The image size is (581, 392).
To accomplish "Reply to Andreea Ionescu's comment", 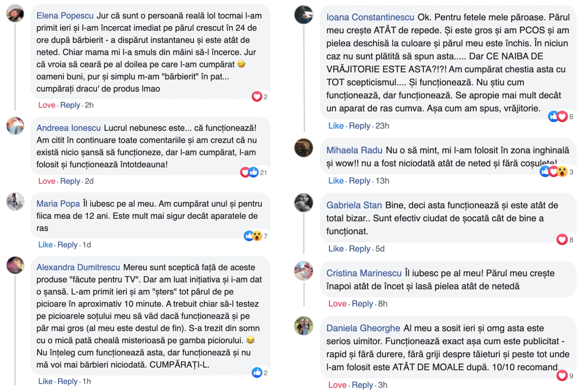I will tap(70, 181).
